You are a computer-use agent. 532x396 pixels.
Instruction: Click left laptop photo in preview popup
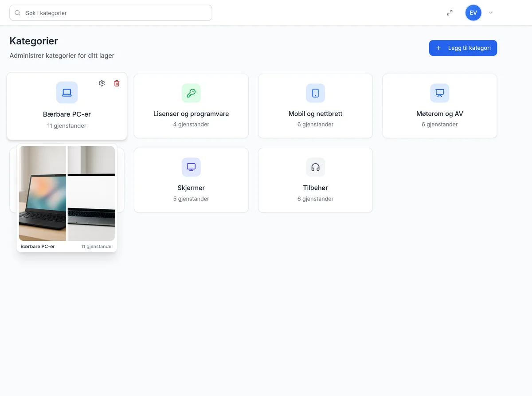click(x=43, y=193)
